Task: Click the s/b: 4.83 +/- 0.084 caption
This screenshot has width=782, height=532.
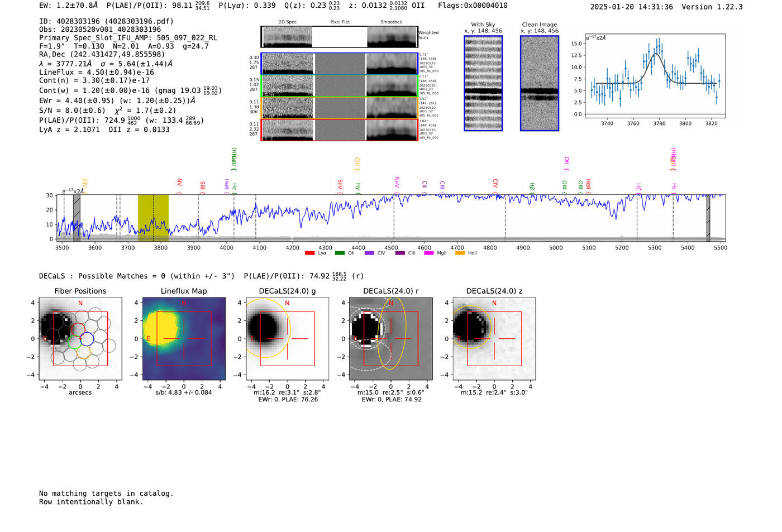Action: (184, 392)
